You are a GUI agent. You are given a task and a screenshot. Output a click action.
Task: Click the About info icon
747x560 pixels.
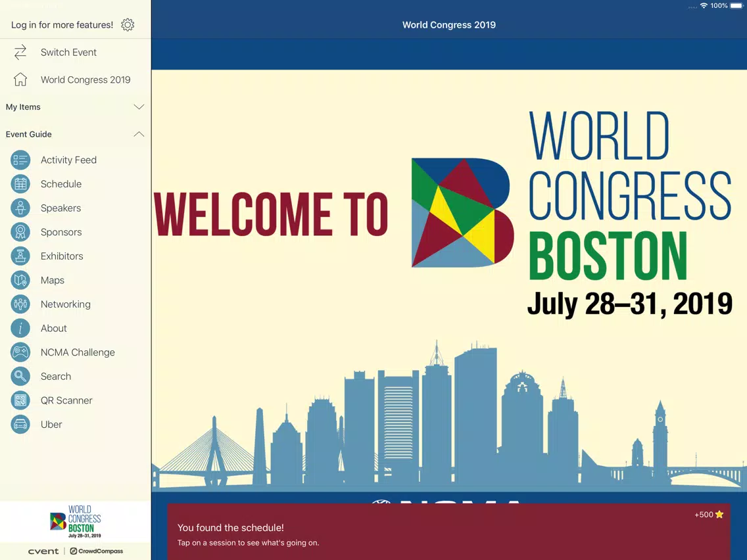click(20, 328)
